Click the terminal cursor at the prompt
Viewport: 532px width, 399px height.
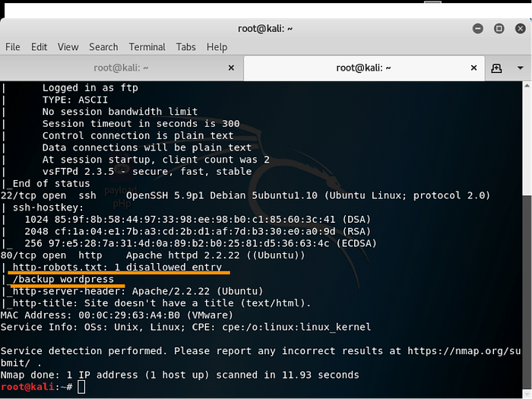pos(83,388)
